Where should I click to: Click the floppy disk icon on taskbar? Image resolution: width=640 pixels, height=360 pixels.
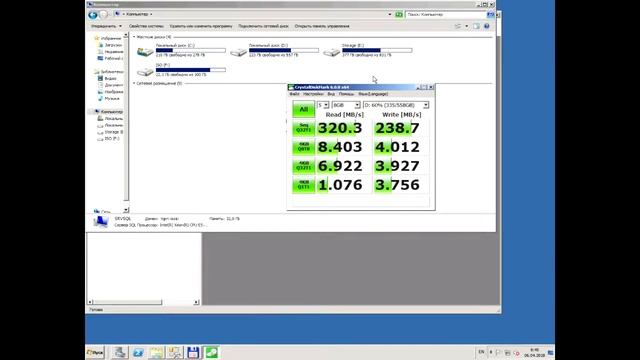(x=193, y=352)
